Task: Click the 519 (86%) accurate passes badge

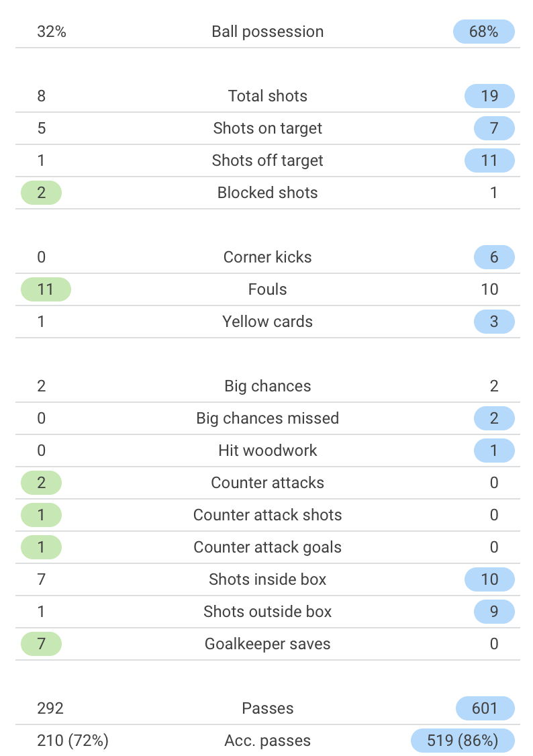Action: point(463,741)
